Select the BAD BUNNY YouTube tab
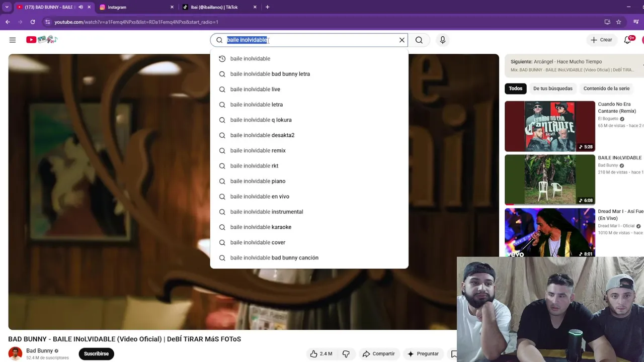644x362 pixels. click(x=49, y=7)
